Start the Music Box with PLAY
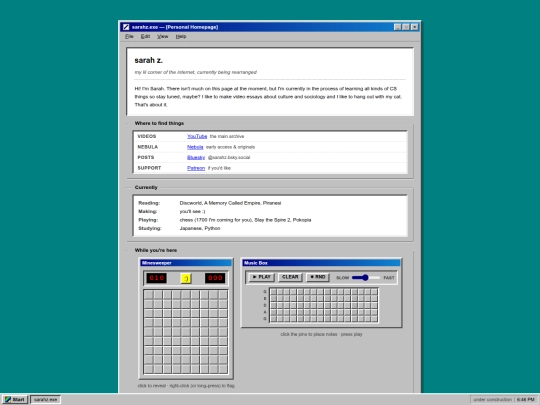The image size is (540, 405). click(x=262, y=277)
